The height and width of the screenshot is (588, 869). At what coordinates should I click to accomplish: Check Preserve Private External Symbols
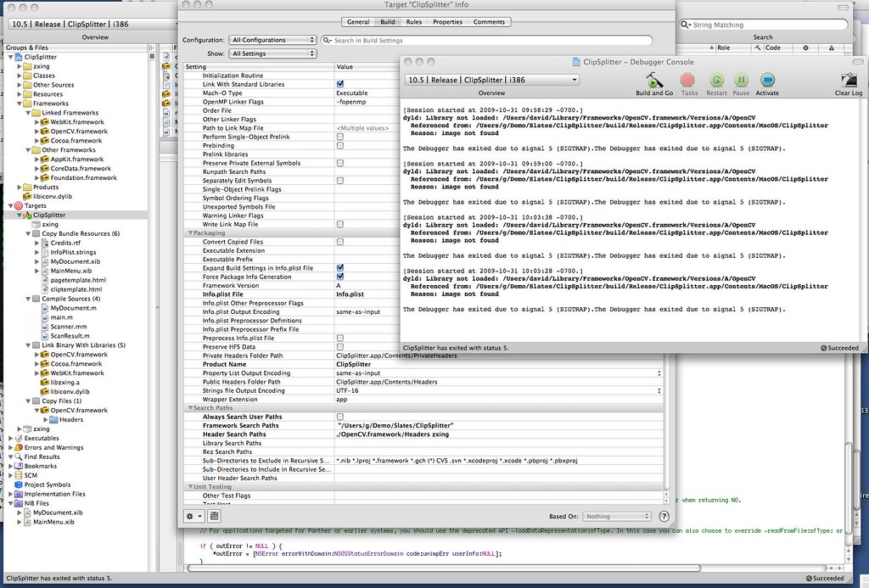point(340,163)
